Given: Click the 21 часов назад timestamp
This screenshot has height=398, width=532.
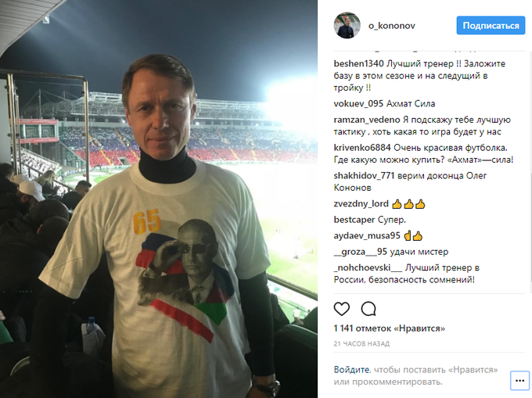Looking at the screenshot, I should [362, 344].
